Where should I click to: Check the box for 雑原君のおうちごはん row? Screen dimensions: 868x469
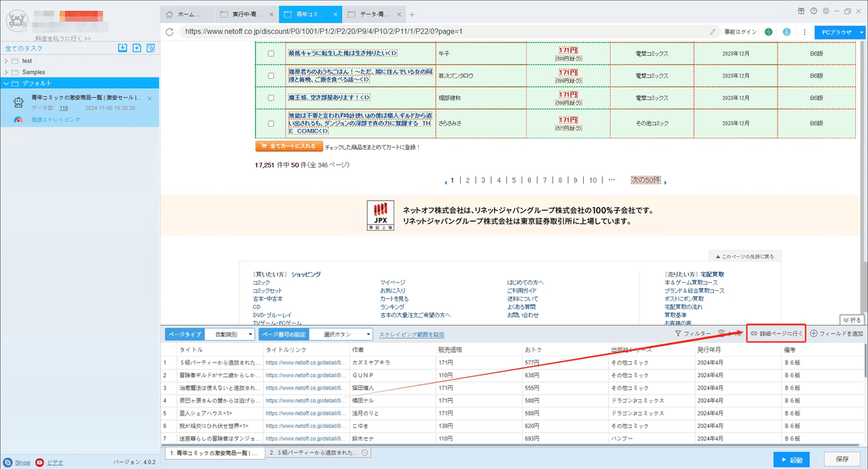coord(271,75)
